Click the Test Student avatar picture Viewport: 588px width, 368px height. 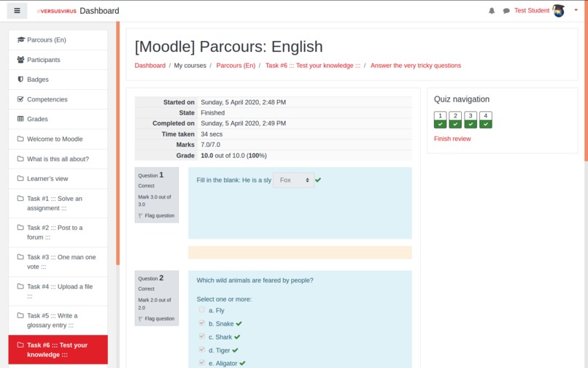click(559, 10)
